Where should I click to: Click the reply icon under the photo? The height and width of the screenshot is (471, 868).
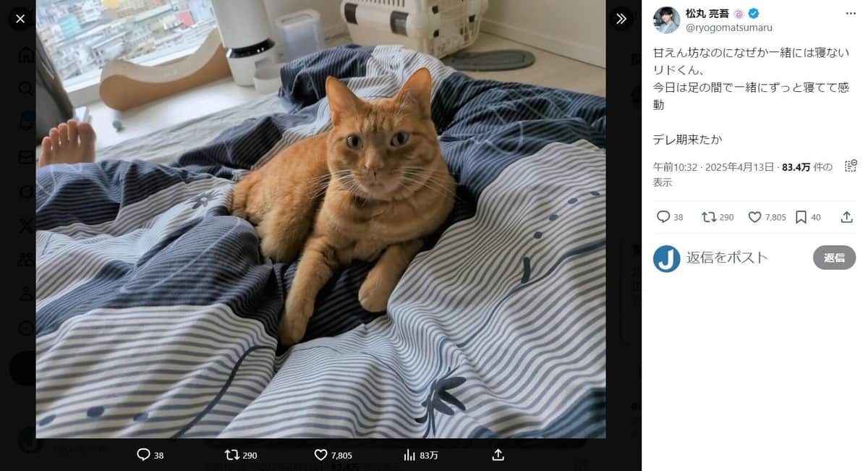pos(144,455)
